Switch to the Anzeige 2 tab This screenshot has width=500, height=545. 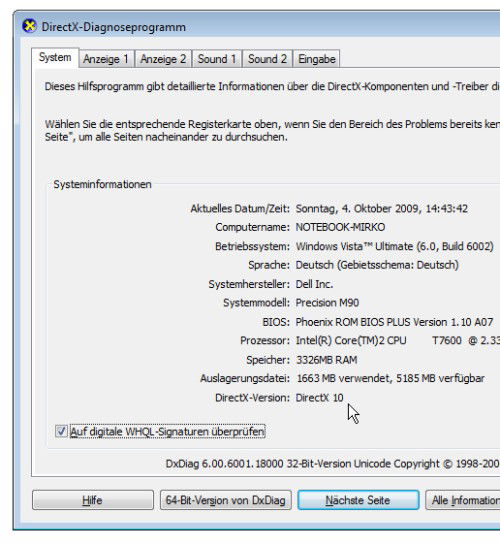(x=163, y=59)
